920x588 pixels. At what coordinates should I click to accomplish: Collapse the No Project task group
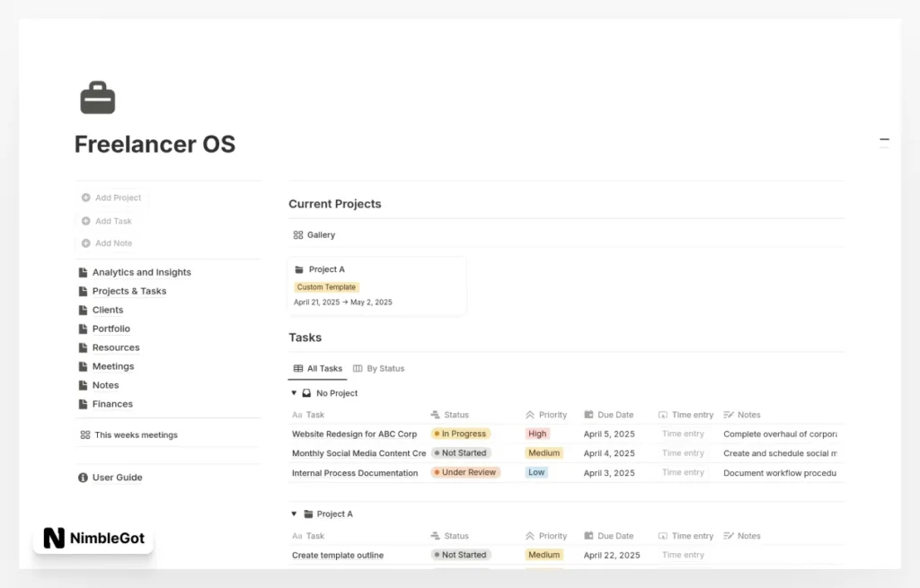pyautogui.click(x=294, y=392)
